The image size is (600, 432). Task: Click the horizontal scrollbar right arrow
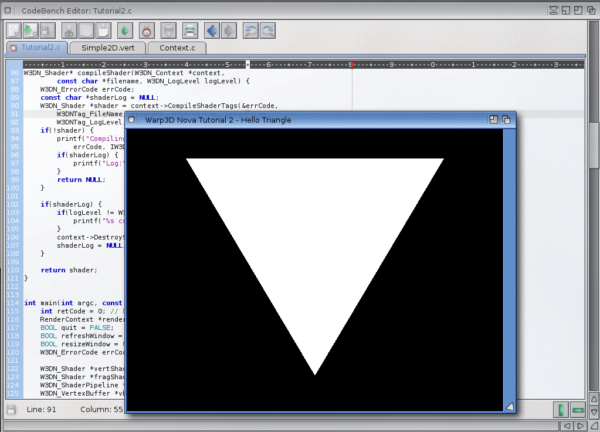click(580, 425)
